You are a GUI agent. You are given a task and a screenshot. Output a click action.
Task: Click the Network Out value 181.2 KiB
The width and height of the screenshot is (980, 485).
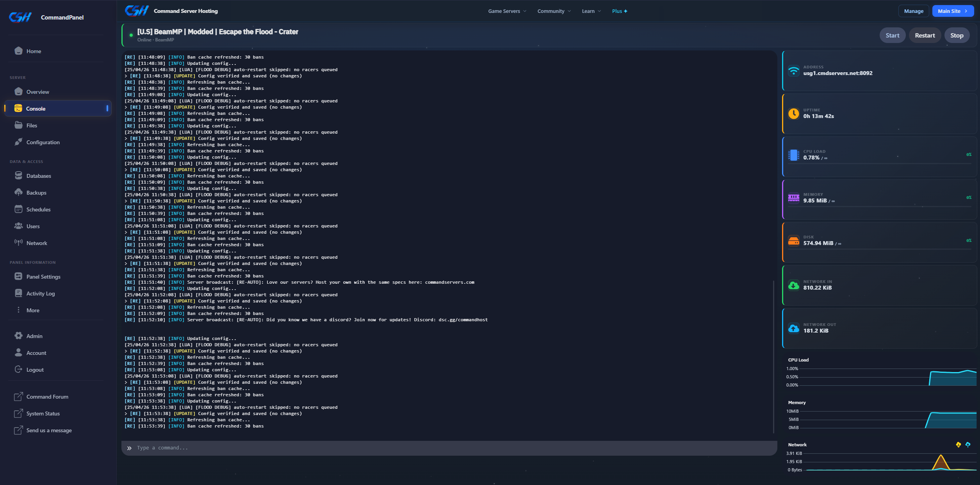(x=816, y=331)
